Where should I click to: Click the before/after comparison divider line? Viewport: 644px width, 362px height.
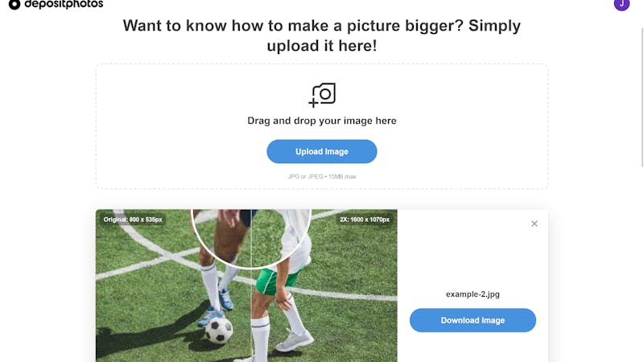pyautogui.click(x=251, y=286)
